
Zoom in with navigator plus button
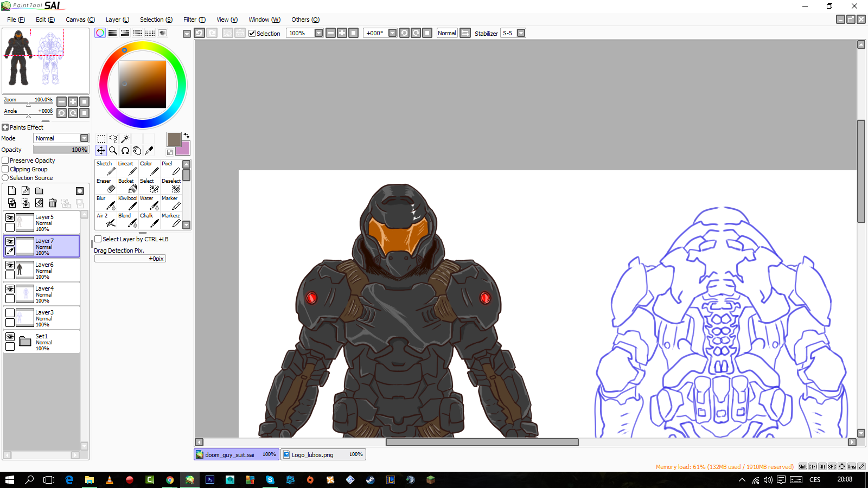click(73, 101)
